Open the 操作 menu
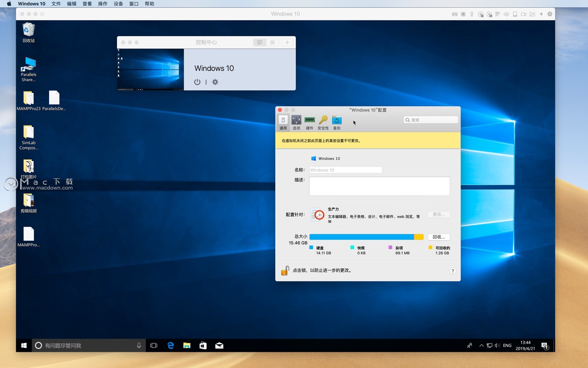The width and height of the screenshot is (588, 368). click(x=103, y=4)
